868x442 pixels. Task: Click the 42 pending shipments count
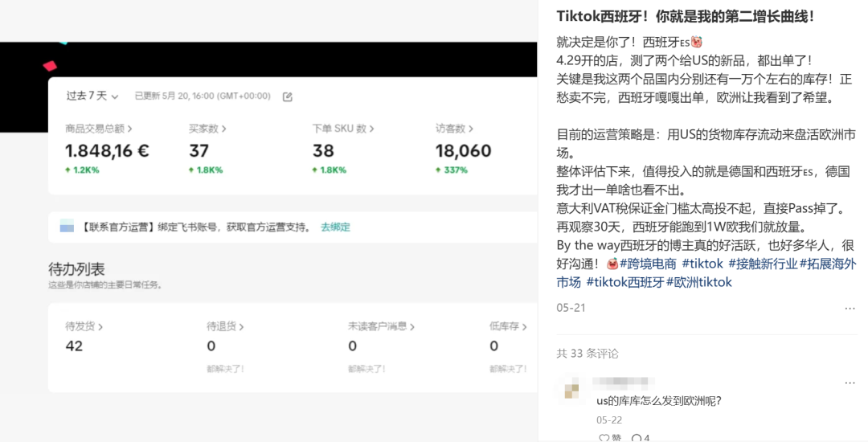point(74,346)
